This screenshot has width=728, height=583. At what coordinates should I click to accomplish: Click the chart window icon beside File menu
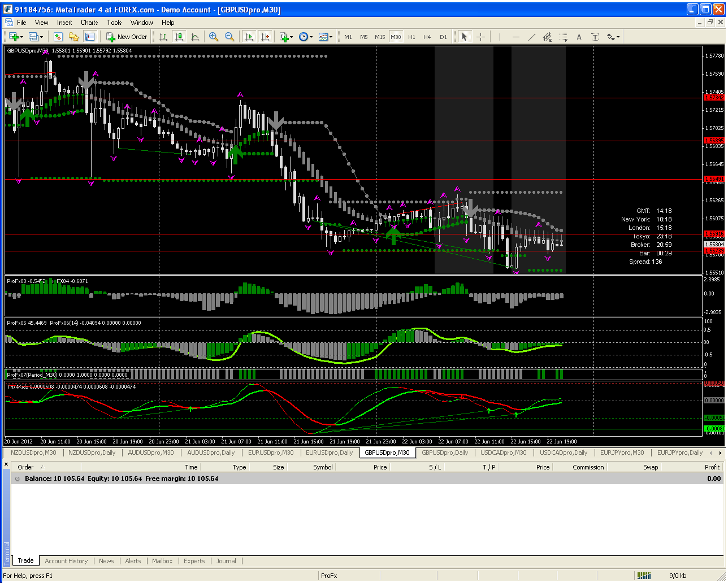click(x=8, y=23)
